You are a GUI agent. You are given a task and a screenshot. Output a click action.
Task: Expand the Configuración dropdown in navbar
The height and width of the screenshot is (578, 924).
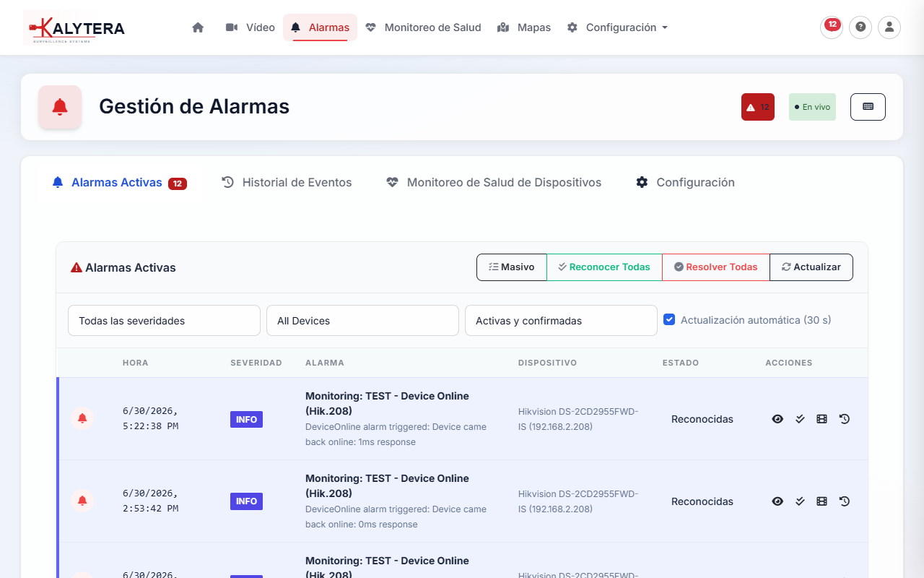click(617, 27)
